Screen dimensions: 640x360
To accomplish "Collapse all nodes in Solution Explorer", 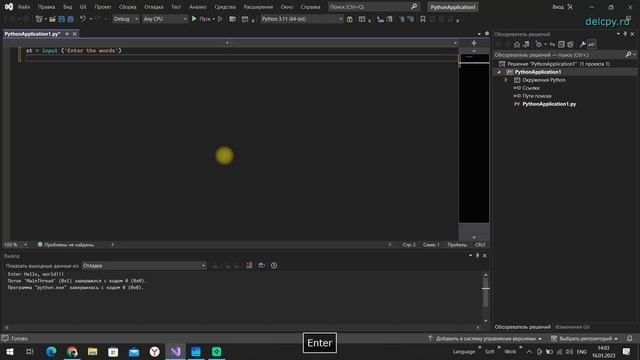I will 561,44.
